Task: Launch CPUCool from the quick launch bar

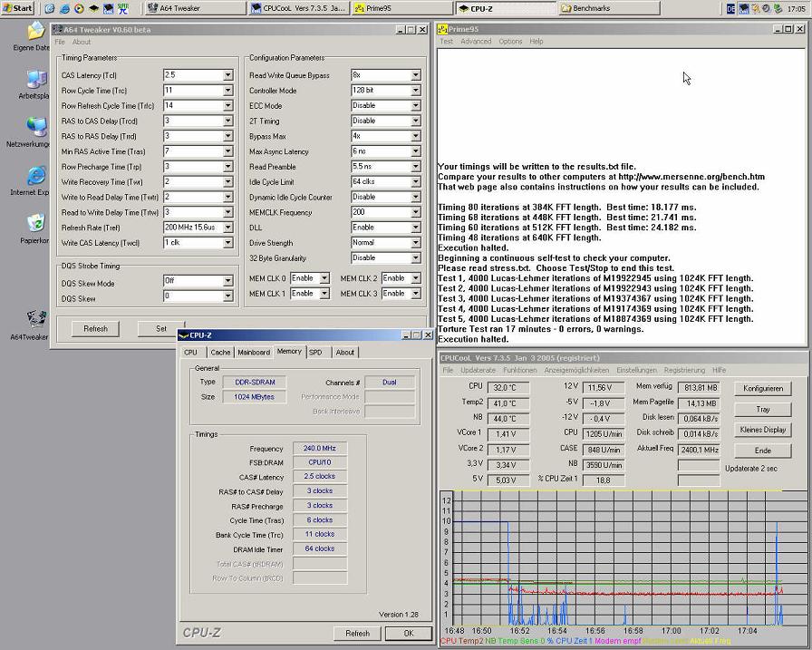Action: 108,8
